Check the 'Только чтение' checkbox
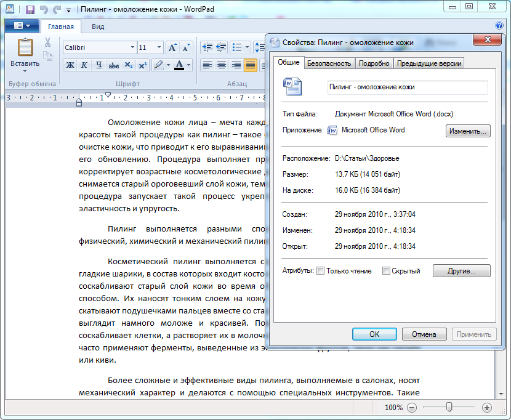This screenshot has width=511, height=420. coord(320,271)
